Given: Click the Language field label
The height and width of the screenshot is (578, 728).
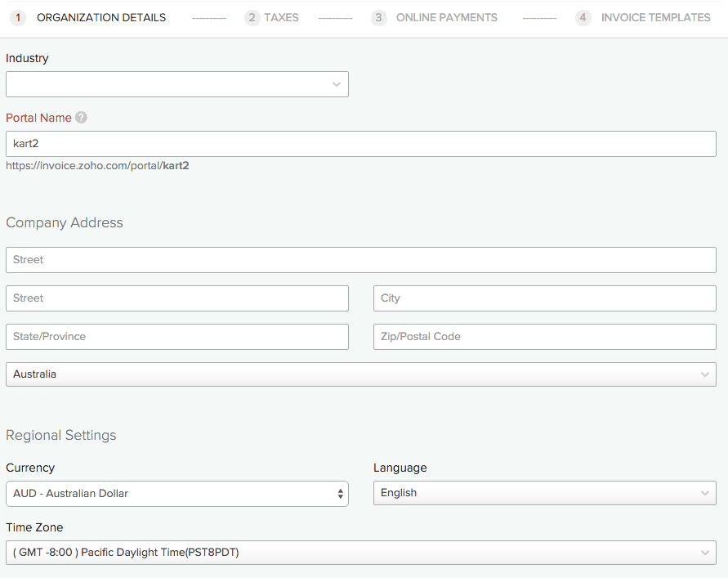Looking at the screenshot, I should pos(400,468).
